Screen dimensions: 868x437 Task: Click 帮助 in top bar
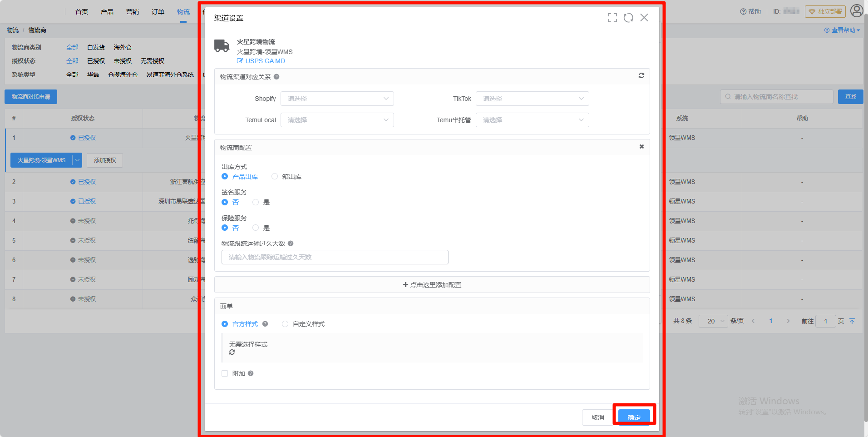750,11
